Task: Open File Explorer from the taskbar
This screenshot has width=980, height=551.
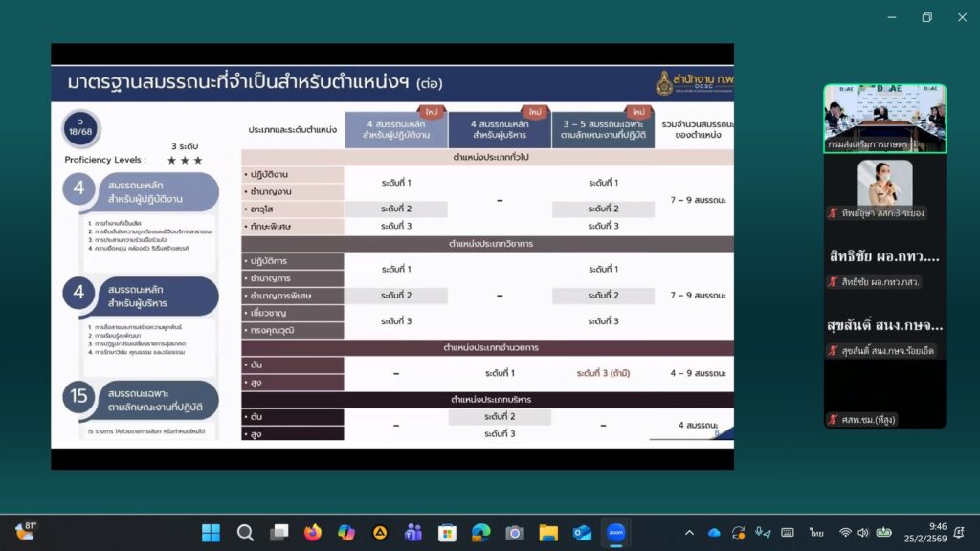Action: [x=548, y=533]
